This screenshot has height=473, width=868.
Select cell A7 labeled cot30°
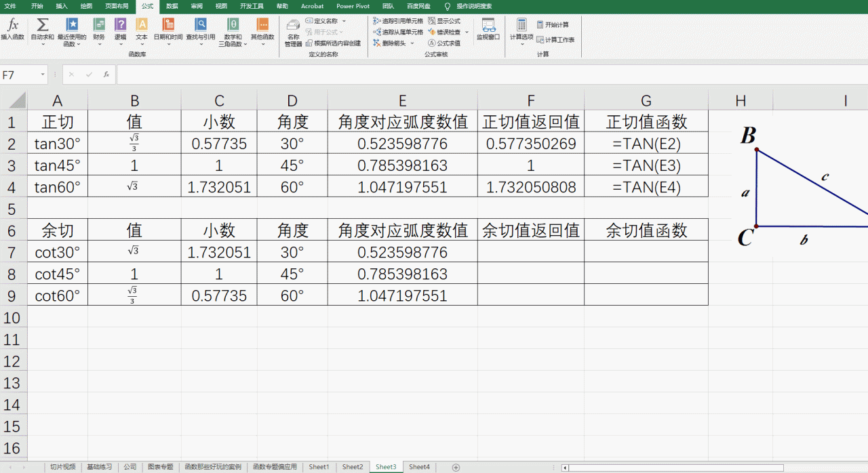[58, 253]
